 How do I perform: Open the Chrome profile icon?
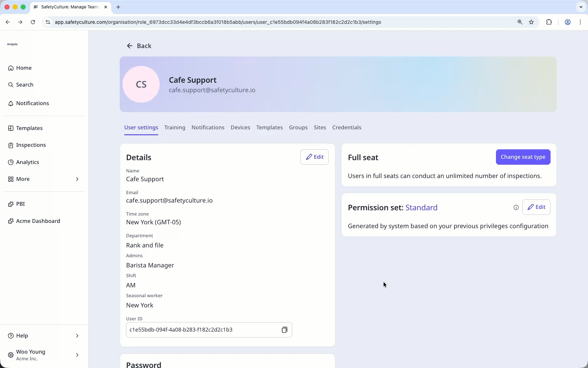[568, 22]
